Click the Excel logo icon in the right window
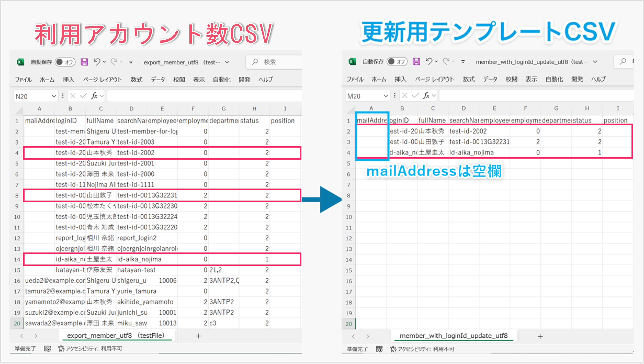Screen dimensions: 644x364 352,61
